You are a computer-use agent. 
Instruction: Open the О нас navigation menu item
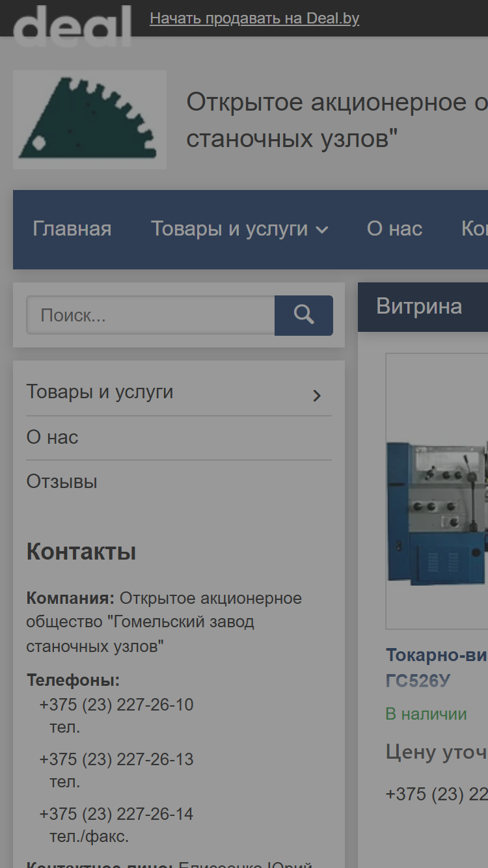click(394, 229)
